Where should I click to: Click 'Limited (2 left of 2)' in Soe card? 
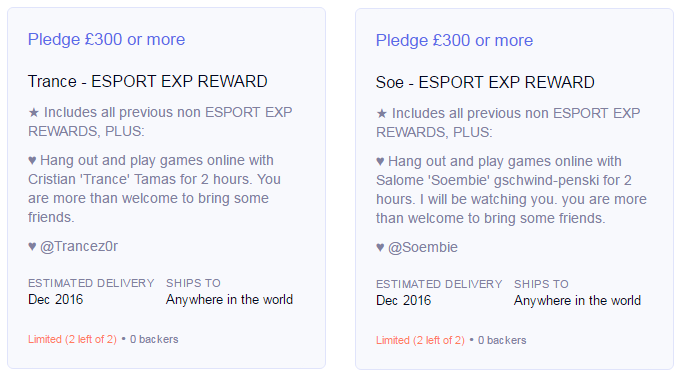420,340
